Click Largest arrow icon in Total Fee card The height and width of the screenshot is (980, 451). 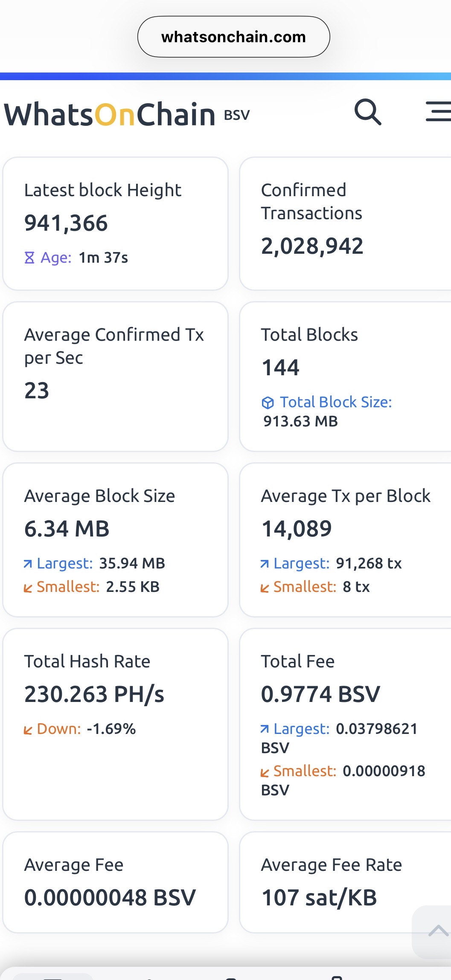click(x=265, y=729)
